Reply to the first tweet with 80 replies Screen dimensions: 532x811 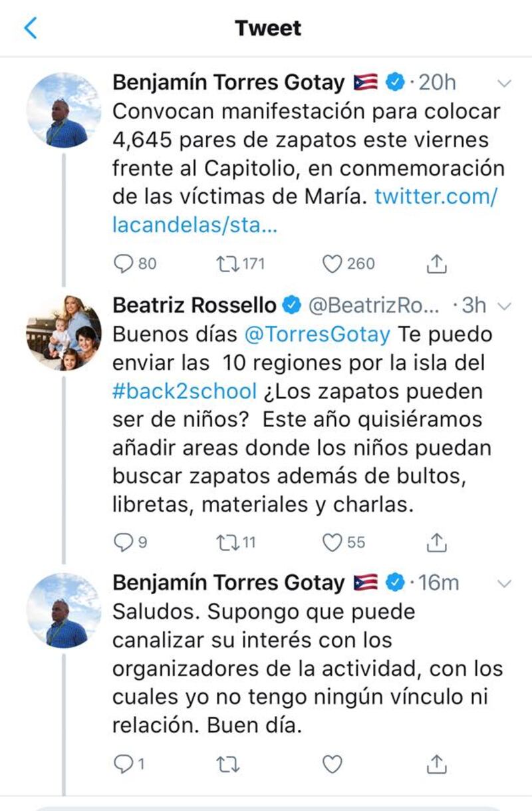(124, 264)
